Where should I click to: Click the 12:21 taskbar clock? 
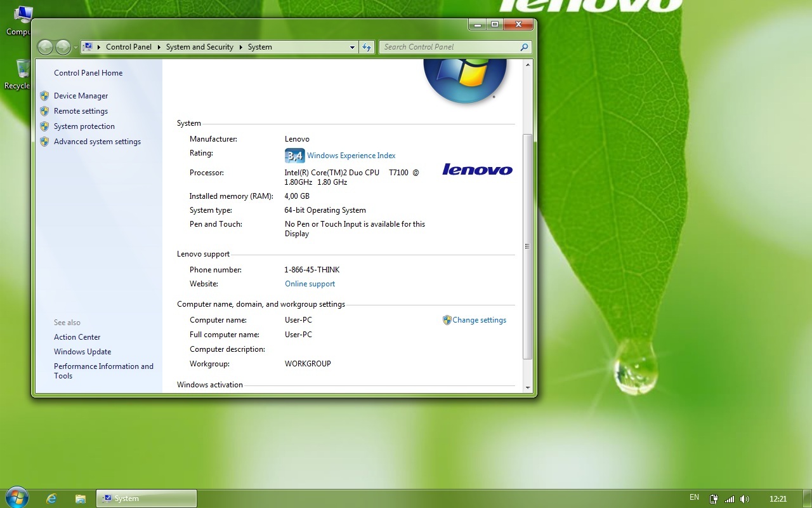pyautogui.click(x=778, y=498)
